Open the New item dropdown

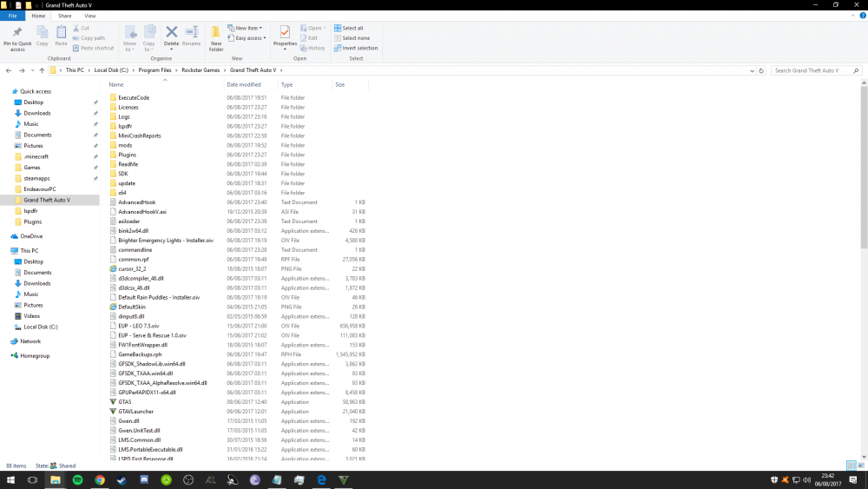point(246,28)
